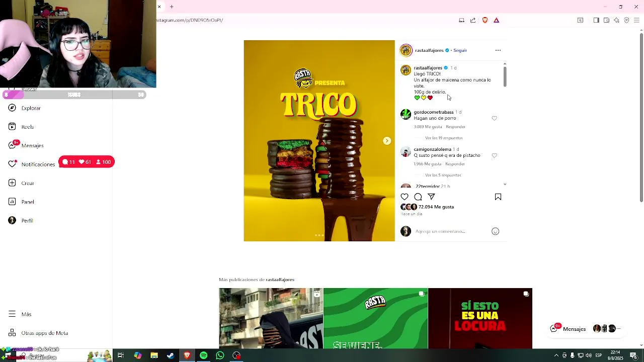Save post with the bookmark icon
The width and height of the screenshot is (644, 362).
pos(498,197)
